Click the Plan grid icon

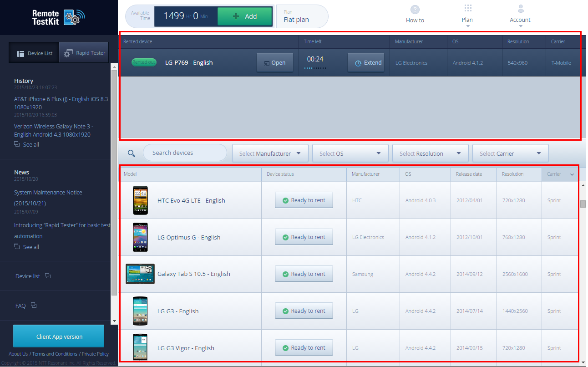pyautogui.click(x=467, y=9)
